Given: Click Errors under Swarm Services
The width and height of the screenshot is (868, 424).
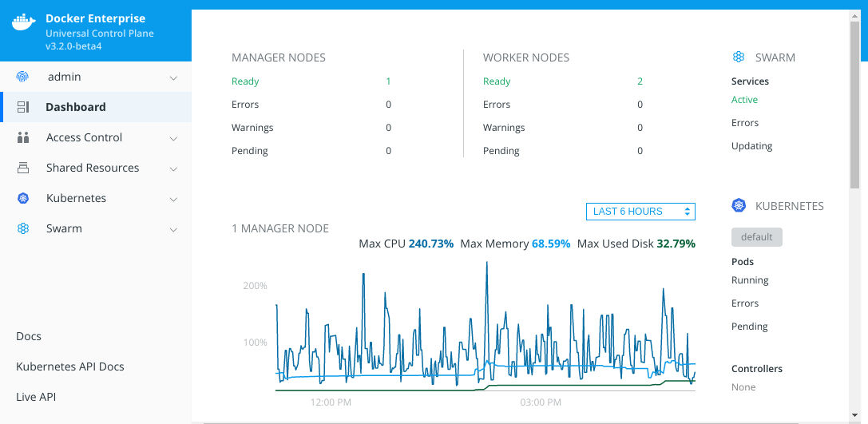Looking at the screenshot, I should tap(745, 123).
